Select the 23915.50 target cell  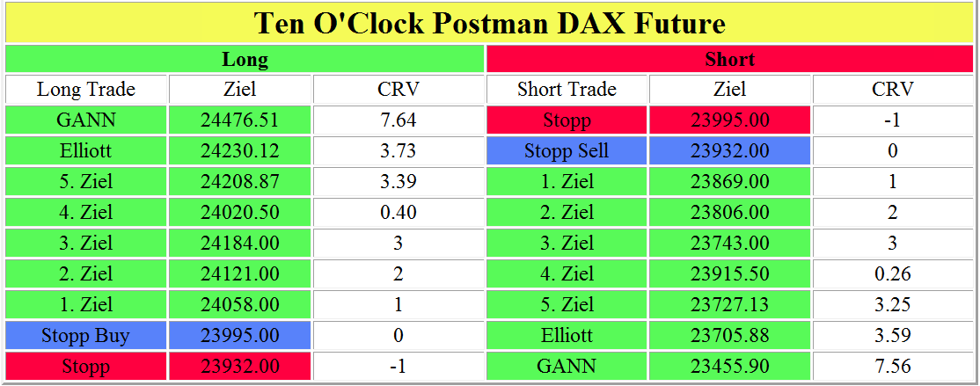730,274
